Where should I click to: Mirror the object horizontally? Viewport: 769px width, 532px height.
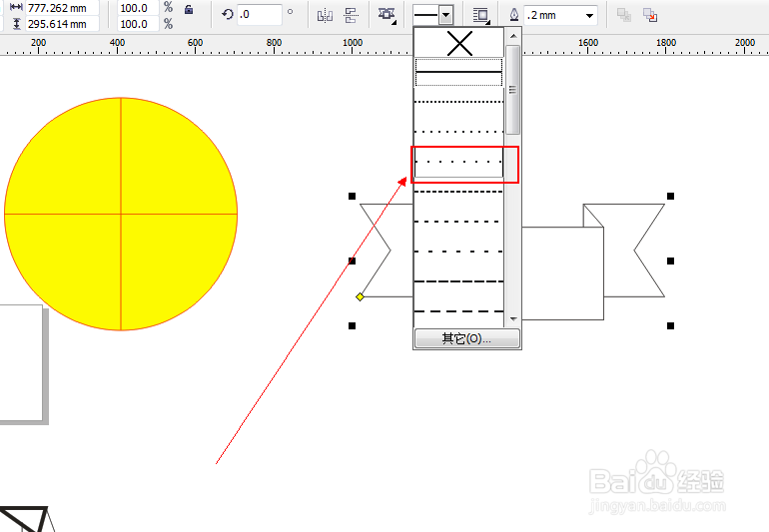click(x=325, y=16)
